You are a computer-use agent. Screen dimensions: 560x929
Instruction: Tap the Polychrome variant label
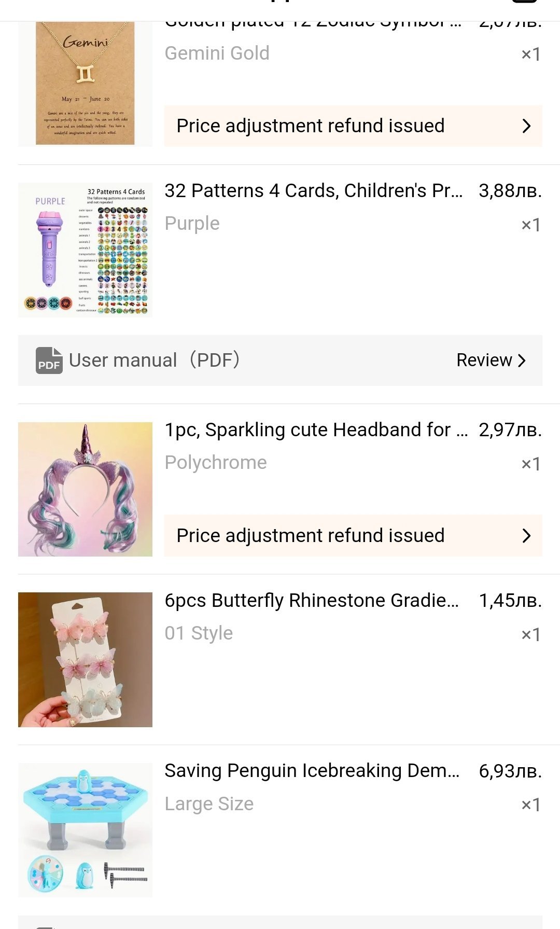tap(216, 463)
